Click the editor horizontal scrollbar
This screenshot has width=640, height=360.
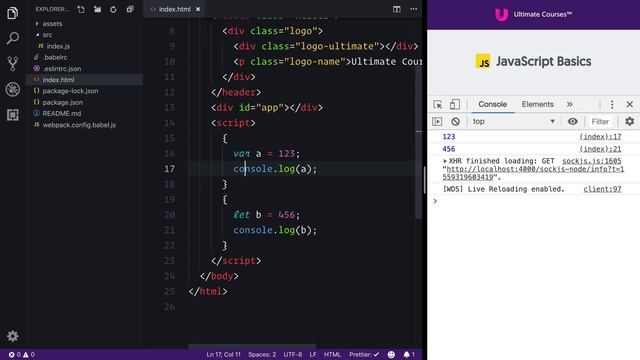coord(252,347)
